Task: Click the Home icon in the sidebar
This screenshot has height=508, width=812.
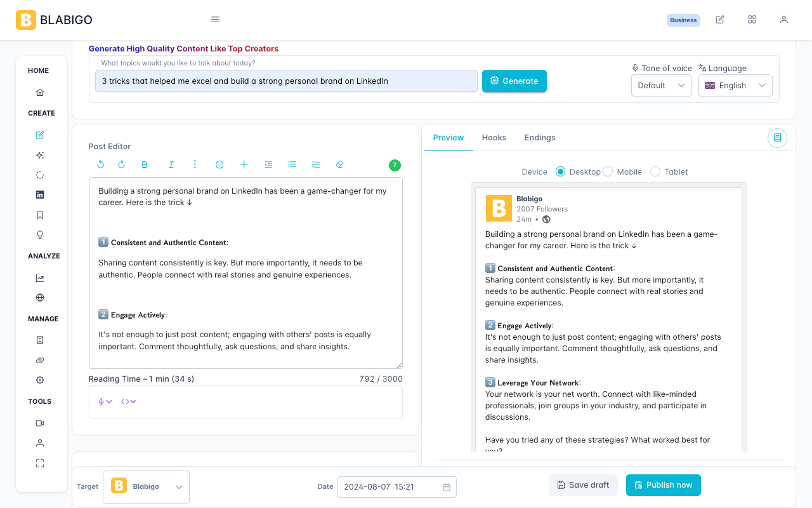Action: (x=40, y=93)
